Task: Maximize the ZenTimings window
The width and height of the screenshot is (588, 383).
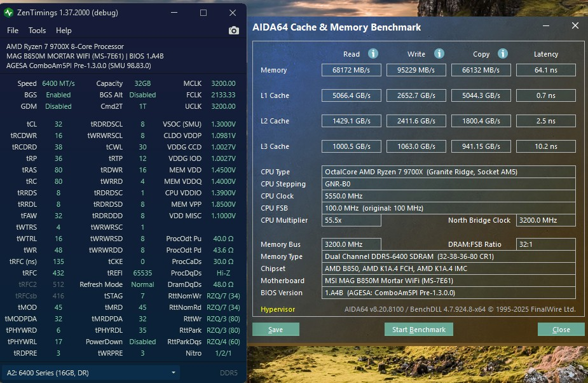Action: pos(203,13)
